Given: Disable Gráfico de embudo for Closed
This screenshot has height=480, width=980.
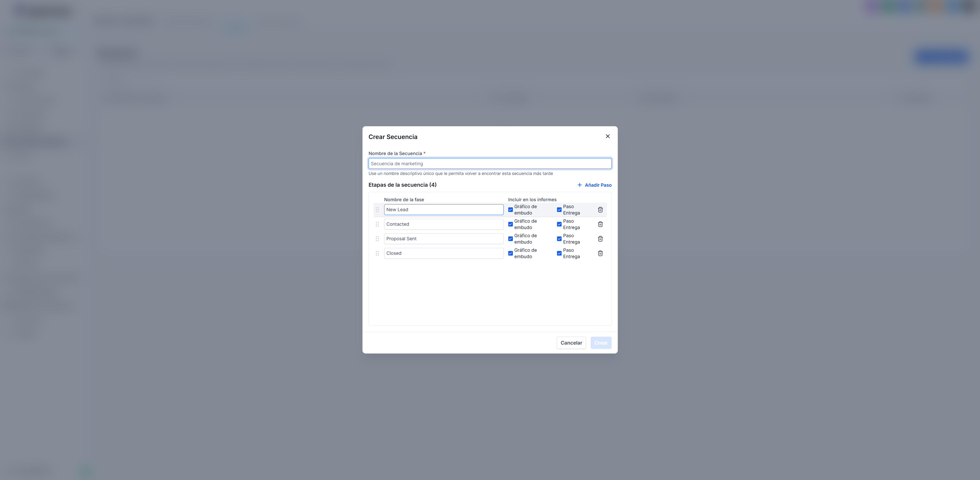Looking at the screenshot, I should pyautogui.click(x=510, y=254).
